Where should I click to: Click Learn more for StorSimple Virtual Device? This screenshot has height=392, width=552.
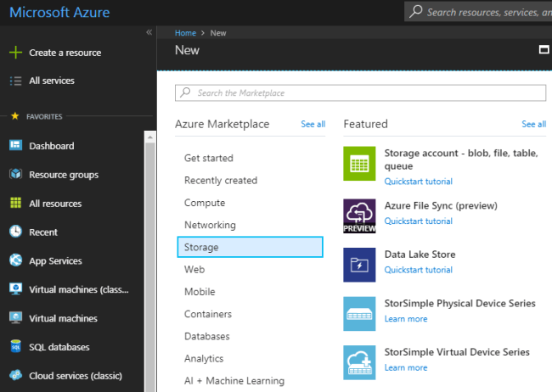[x=406, y=367]
